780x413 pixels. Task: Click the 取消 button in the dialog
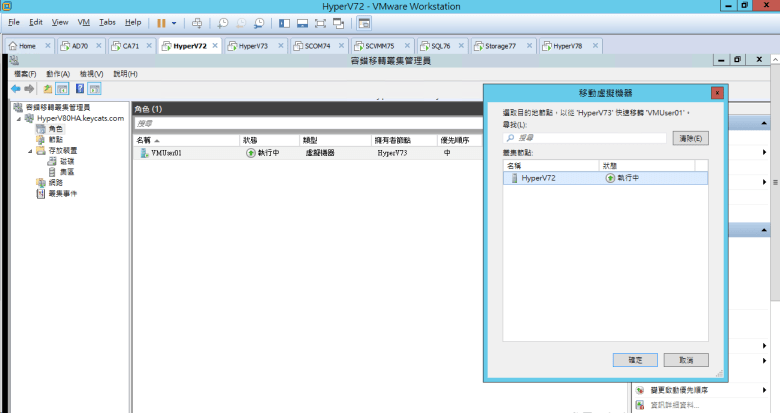coord(685,359)
